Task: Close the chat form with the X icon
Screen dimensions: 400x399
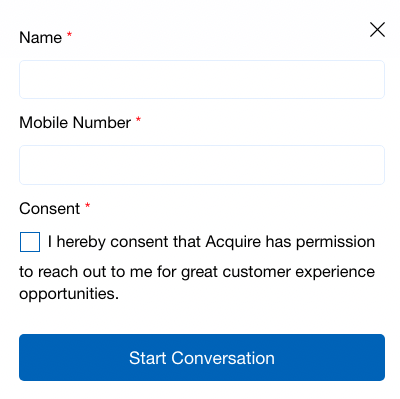Action: [x=377, y=30]
